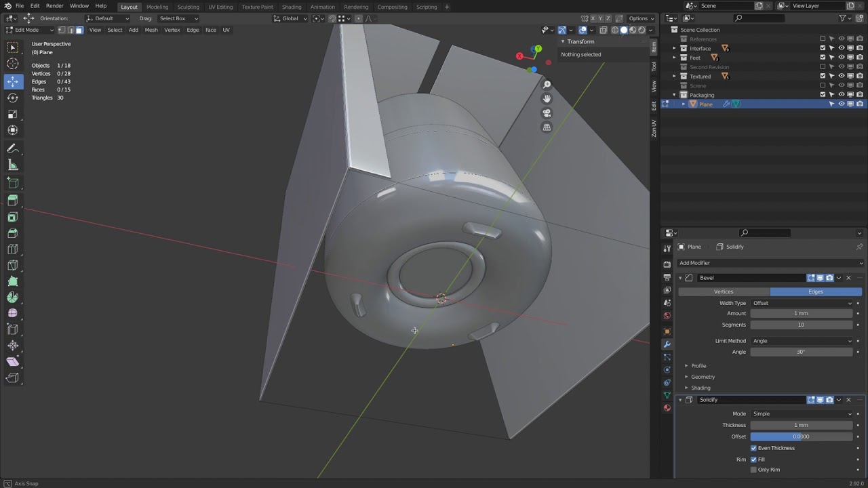868x488 pixels.
Task: Open the Limit Method dropdown
Action: point(801,341)
